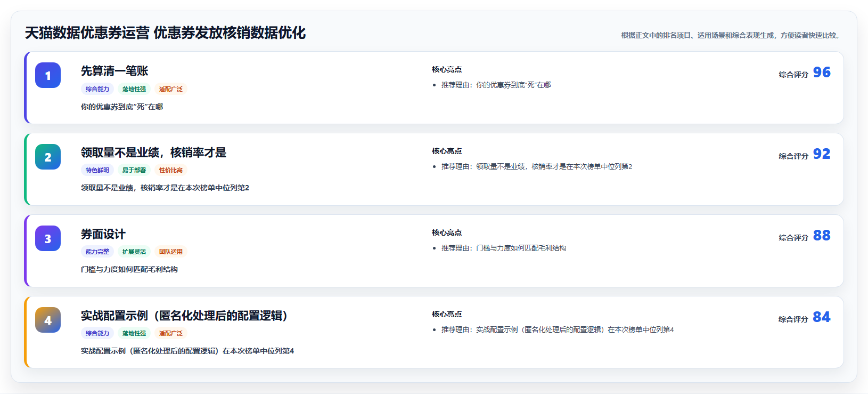Click the rank 1 number badge
This screenshot has width=868, height=394.
(x=48, y=75)
